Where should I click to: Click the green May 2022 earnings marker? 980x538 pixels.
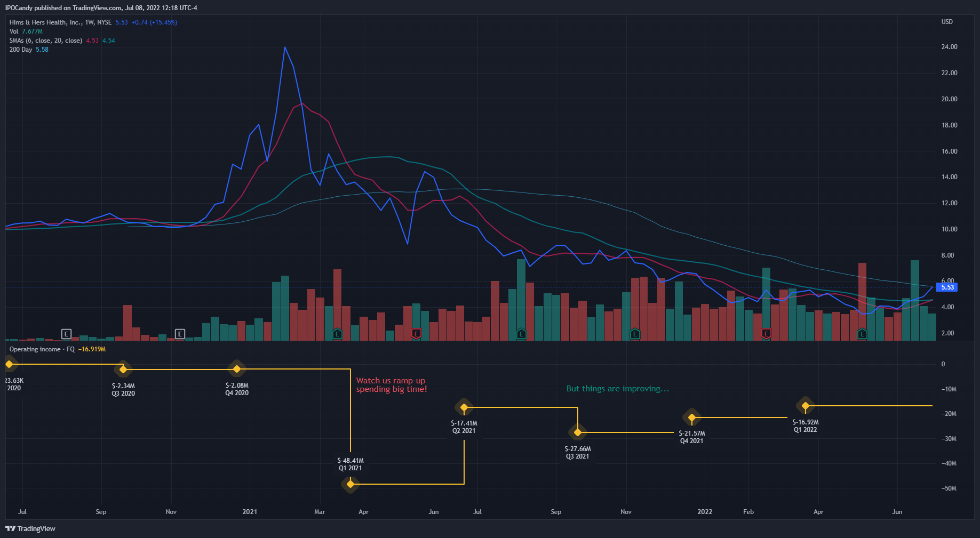pyautogui.click(x=862, y=334)
